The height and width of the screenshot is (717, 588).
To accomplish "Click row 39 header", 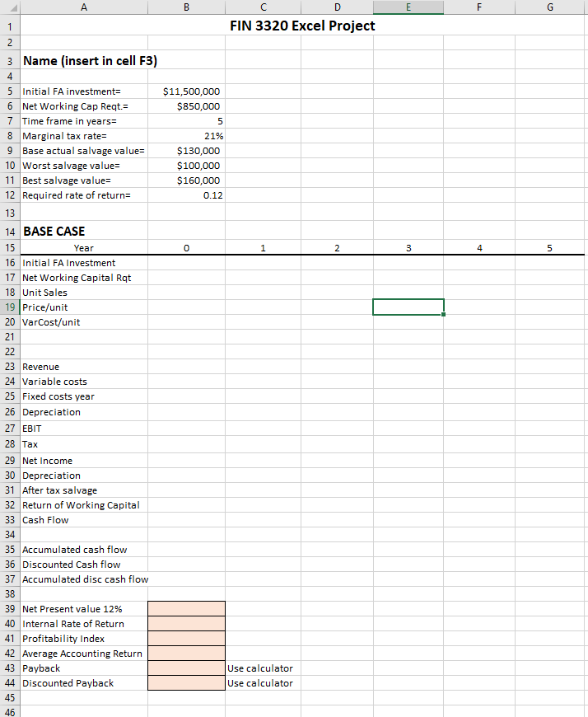I will tap(10, 609).
